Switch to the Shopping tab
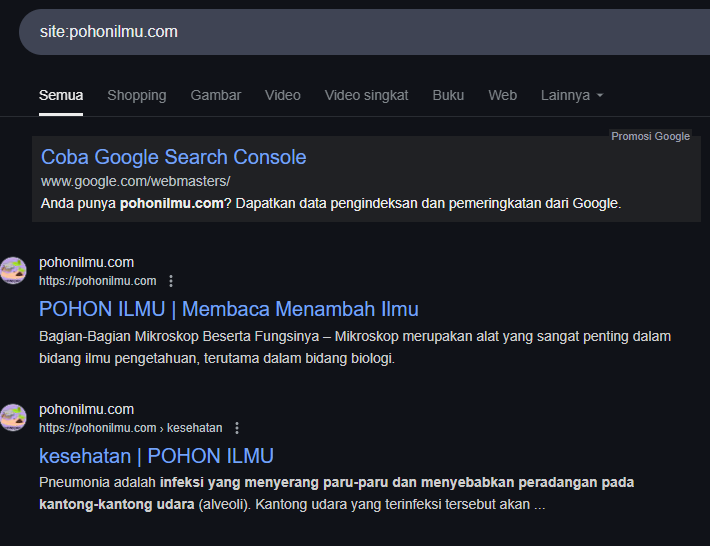 coord(137,96)
